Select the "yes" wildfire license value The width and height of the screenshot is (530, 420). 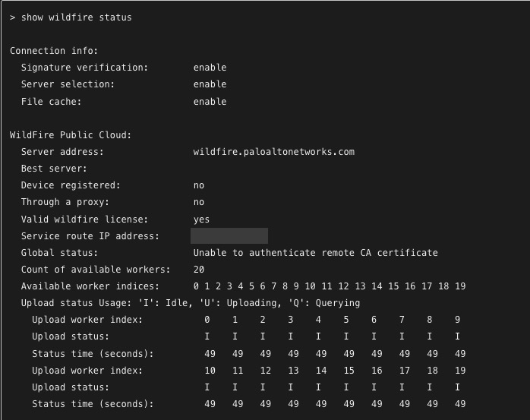tap(201, 219)
